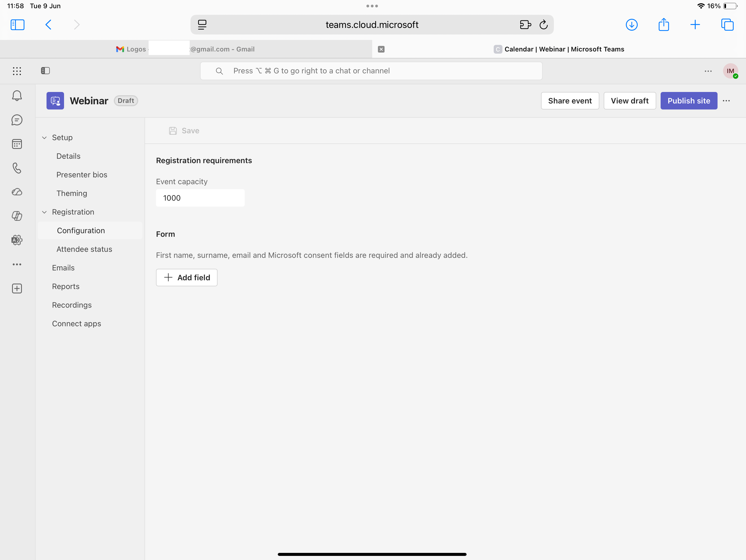The image size is (746, 560).
Task: Open OneDrive cloud icon in rail
Action: (17, 192)
